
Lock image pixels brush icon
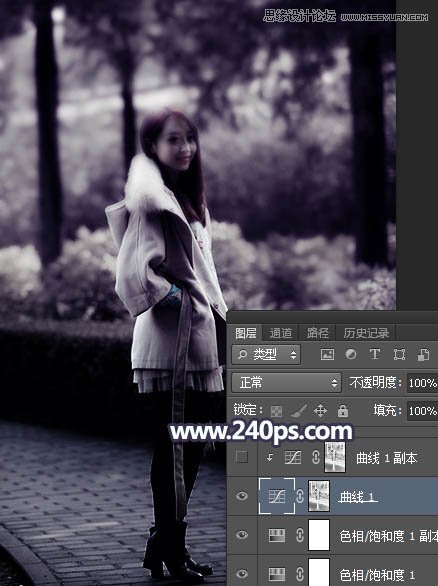tap(299, 411)
